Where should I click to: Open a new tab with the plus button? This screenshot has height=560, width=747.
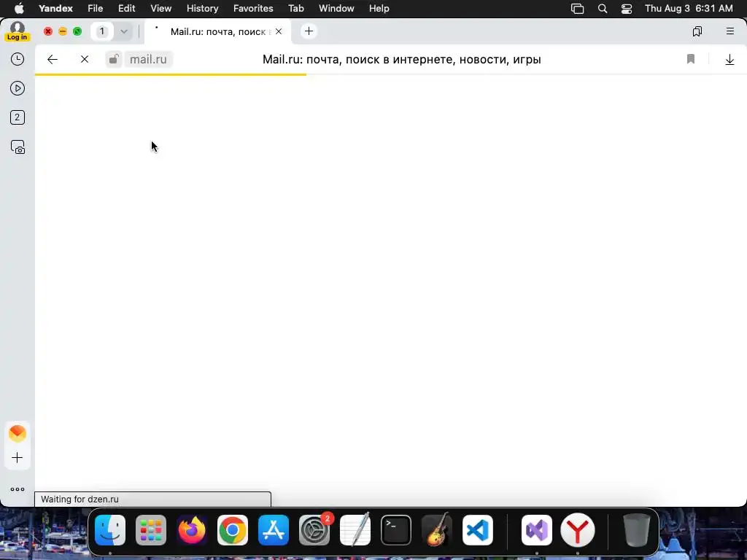pyautogui.click(x=309, y=31)
